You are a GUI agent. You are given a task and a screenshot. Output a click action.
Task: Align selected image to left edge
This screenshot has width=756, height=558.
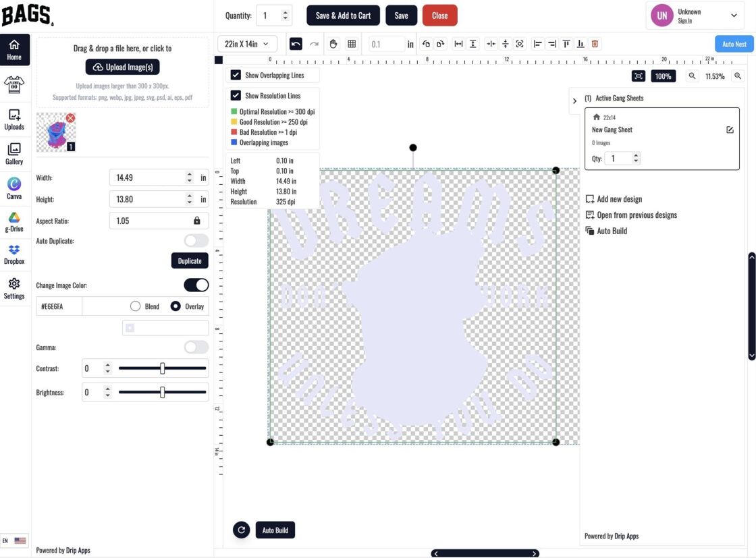click(537, 44)
